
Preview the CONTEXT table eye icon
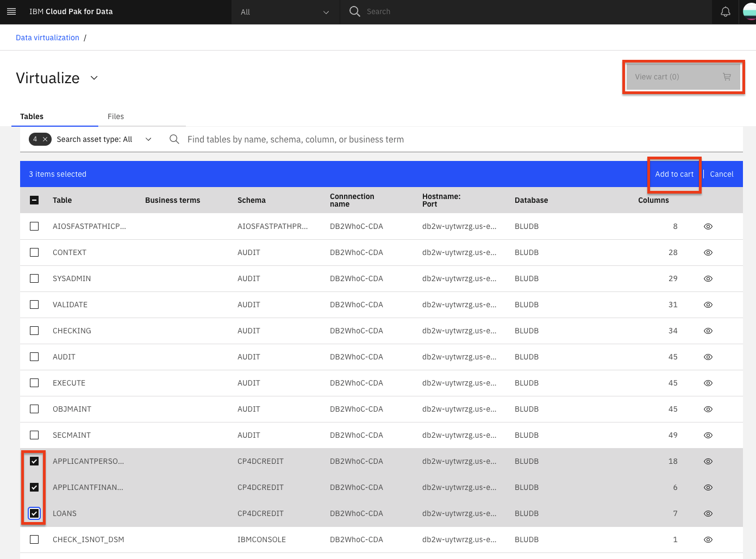[x=708, y=252]
